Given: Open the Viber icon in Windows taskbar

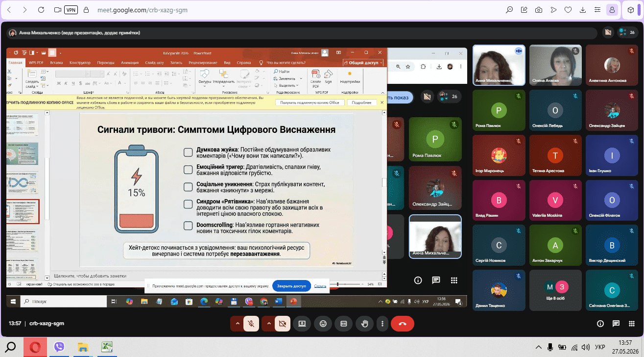Looking at the screenshot, I should (x=60, y=348).
